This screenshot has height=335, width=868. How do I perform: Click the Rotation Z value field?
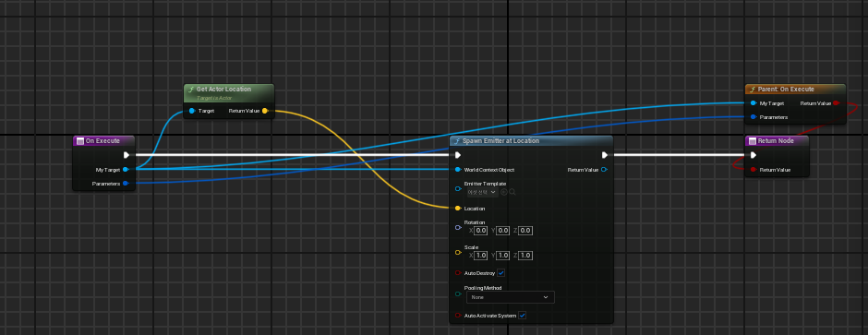coord(525,231)
